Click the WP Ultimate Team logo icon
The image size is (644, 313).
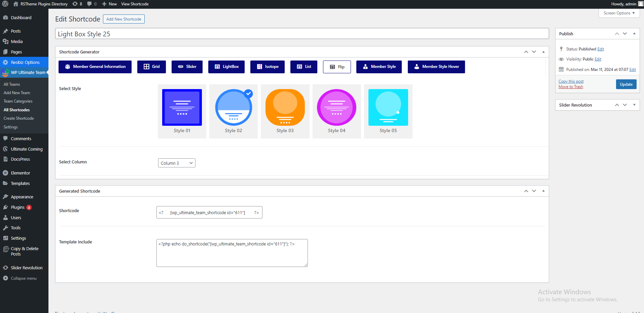tap(5, 72)
